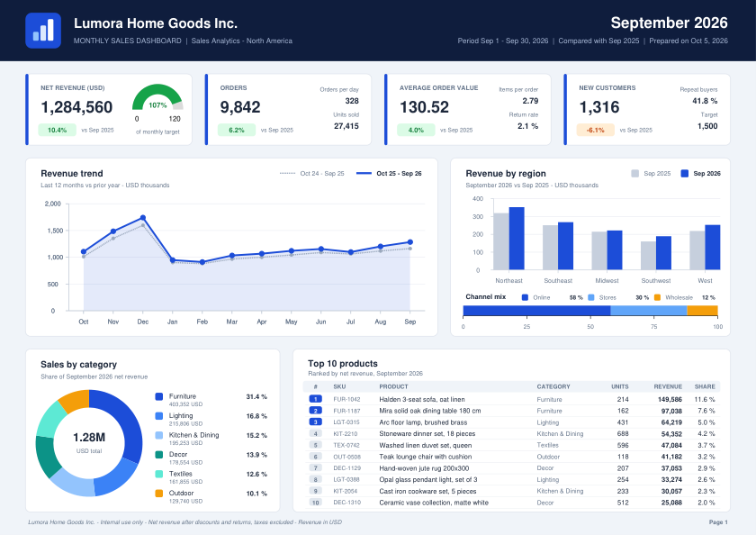Click the rank 10 badge in products table

(315, 503)
